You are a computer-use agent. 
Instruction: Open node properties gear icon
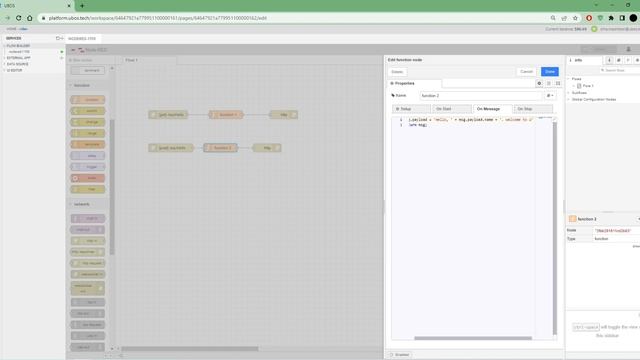539,83
